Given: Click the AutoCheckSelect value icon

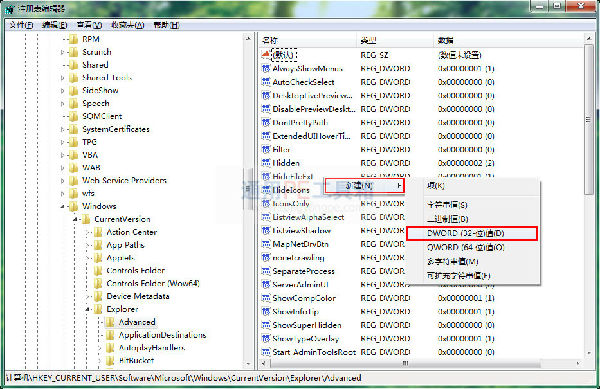Looking at the screenshot, I should coord(266,82).
